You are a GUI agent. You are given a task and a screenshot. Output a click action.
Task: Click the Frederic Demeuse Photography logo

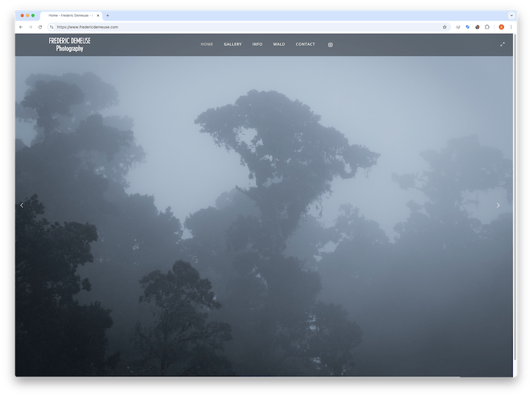click(x=70, y=45)
